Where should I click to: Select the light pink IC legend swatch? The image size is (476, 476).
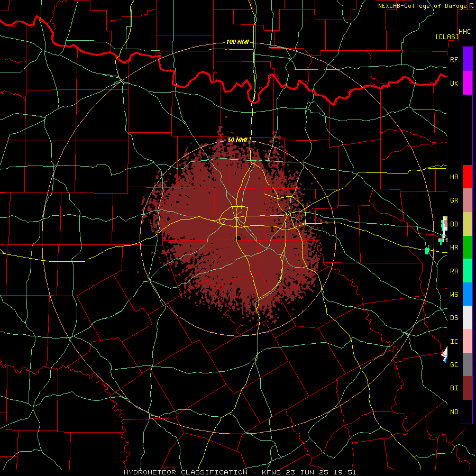467,341
